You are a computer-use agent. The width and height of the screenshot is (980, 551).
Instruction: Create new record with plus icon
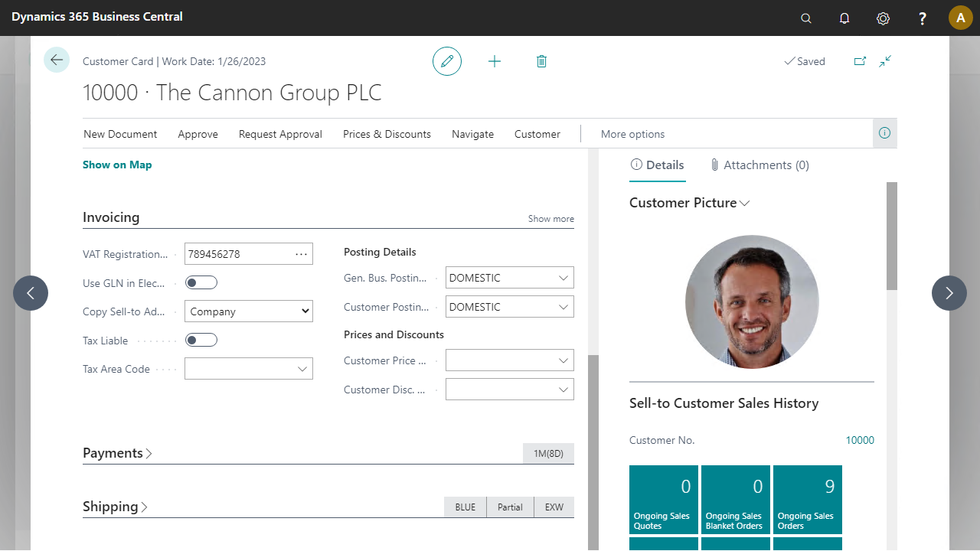[495, 61]
